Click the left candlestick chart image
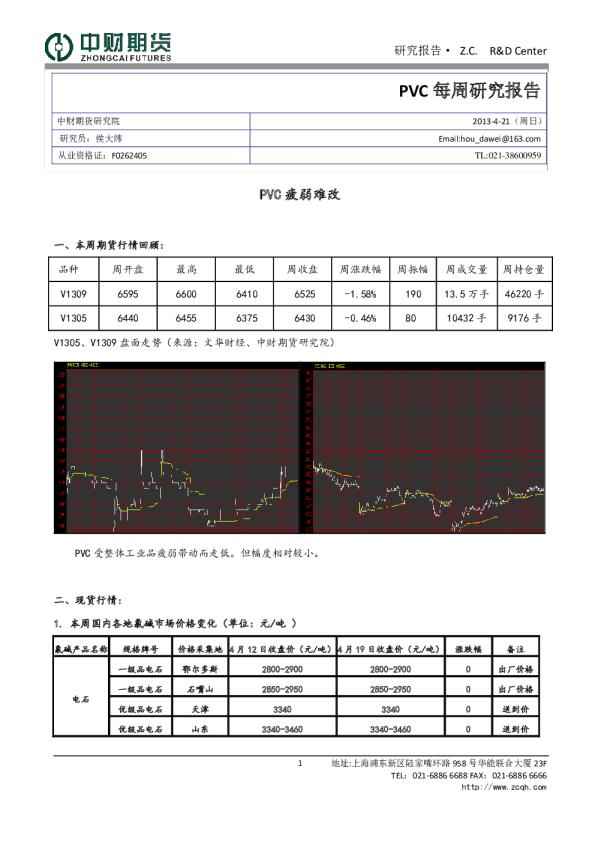This screenshot has width=595, height=842. (177, 447)
